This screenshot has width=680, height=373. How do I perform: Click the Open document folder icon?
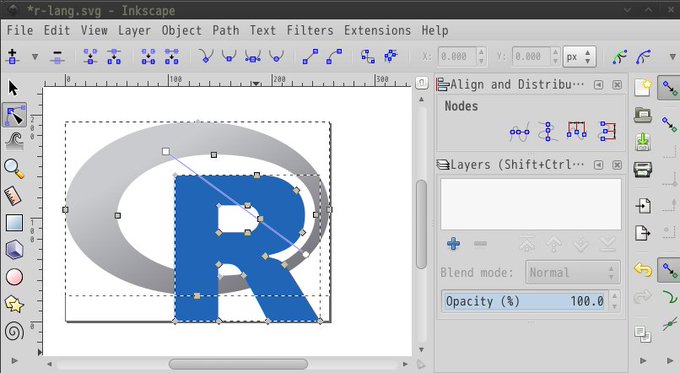click(643, 115)
